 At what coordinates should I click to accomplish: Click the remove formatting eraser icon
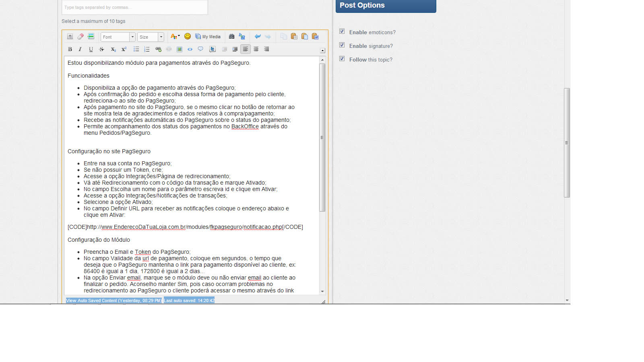[x=80, y=37]
